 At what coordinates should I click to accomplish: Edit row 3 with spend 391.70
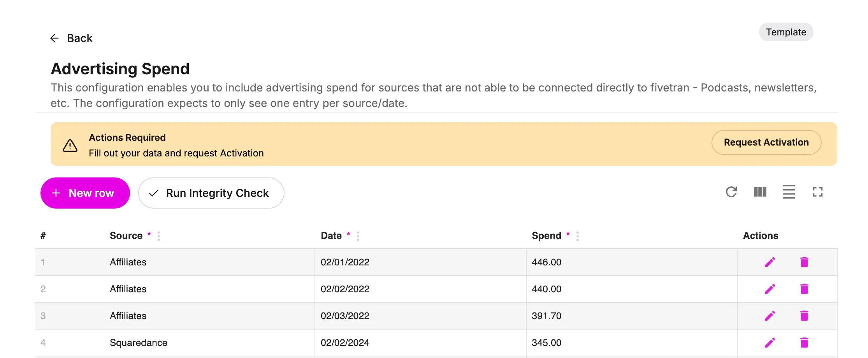point(770,316)
